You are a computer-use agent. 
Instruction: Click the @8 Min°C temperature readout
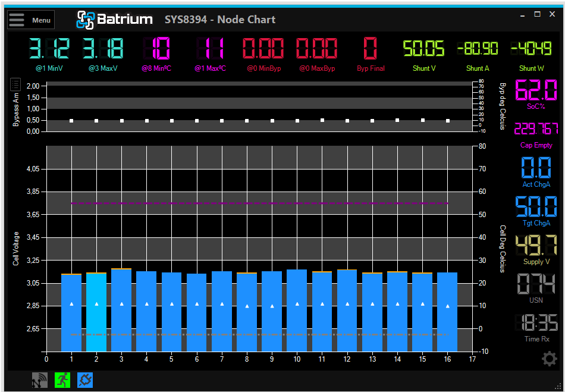pyautogui.click(x=156, y=48)
